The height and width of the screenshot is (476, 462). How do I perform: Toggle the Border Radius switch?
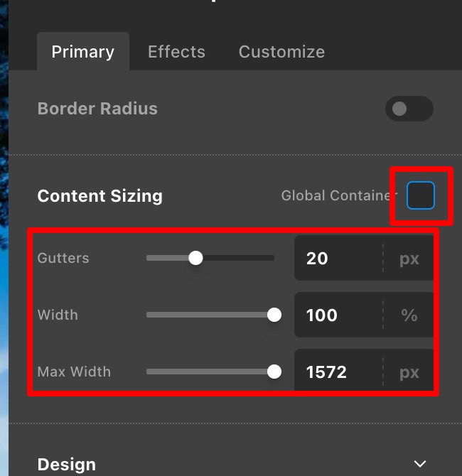tap(409, 109)
